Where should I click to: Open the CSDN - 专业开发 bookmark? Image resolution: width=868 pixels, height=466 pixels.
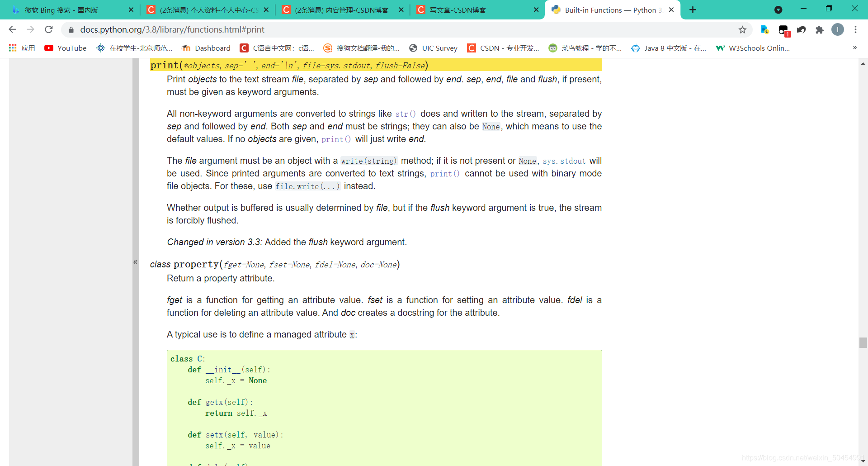tap(503, 48)
